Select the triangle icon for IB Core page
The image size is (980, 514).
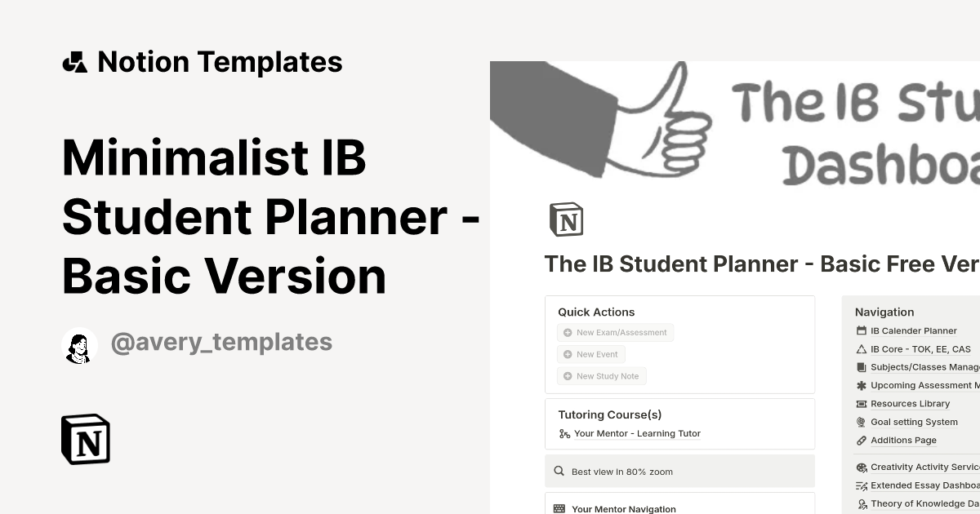point(861,348)
